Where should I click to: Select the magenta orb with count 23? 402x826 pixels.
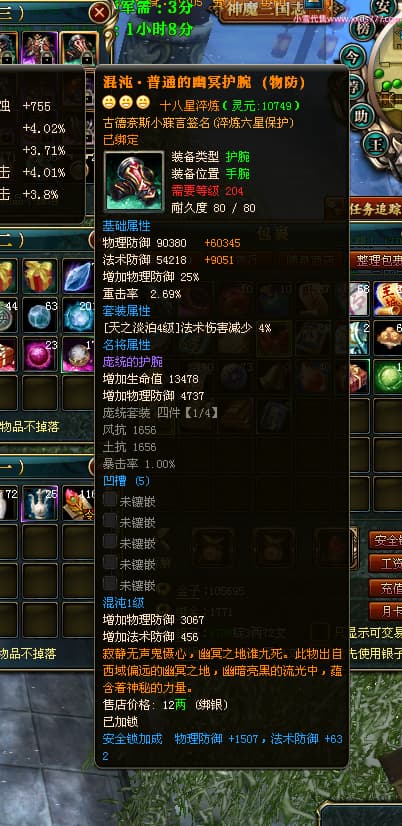pos(40,355)
